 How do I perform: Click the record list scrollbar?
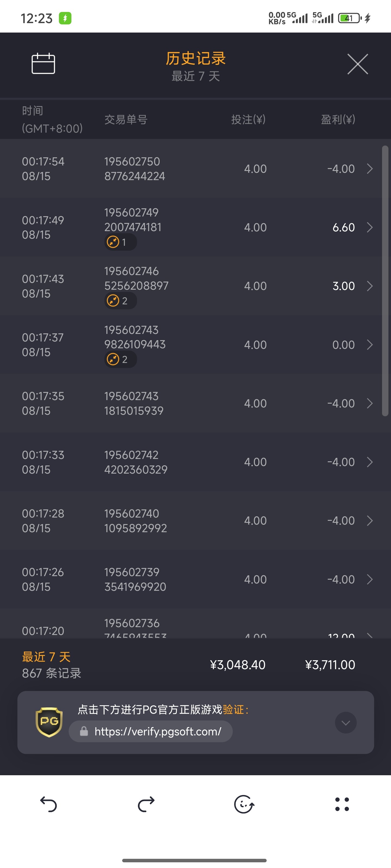coord(385,281)
